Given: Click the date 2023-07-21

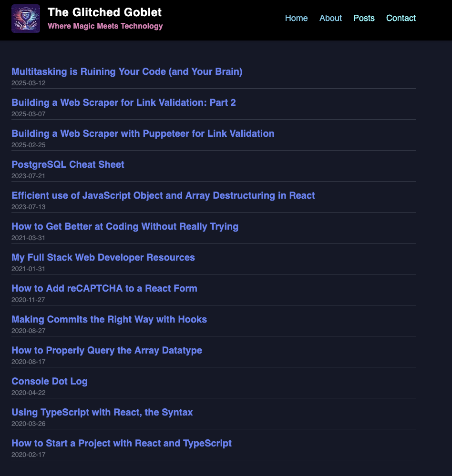Looking at the screenshot, I should (28, 176).
